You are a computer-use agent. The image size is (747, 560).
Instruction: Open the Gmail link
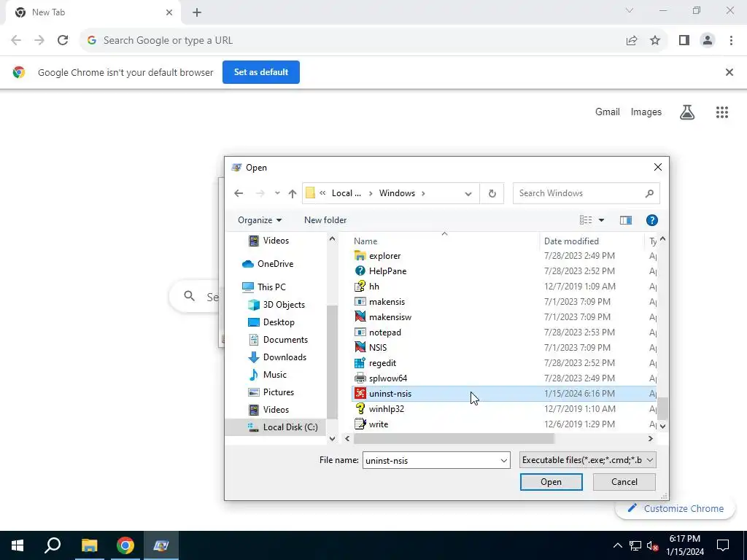608,112
